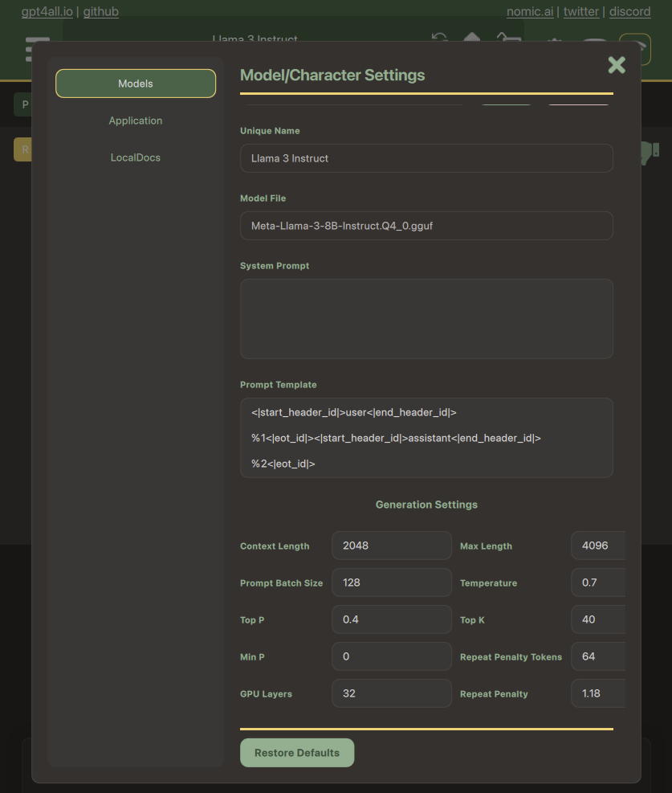Edit the Context Length value 2048
Image resolution: width=672 pixels, height=793 pixels.
392,546
